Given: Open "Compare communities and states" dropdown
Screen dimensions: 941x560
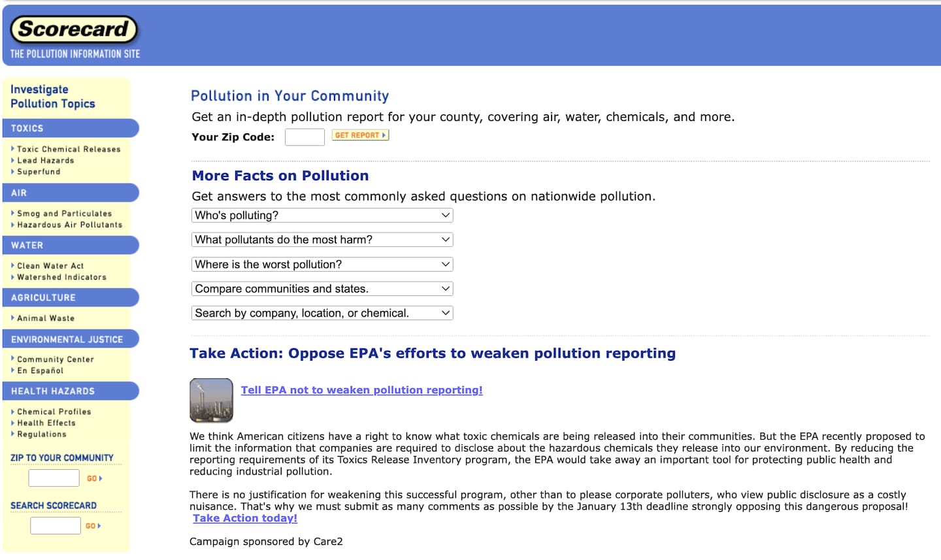Looking at the screenshot, I should point(322,289).
